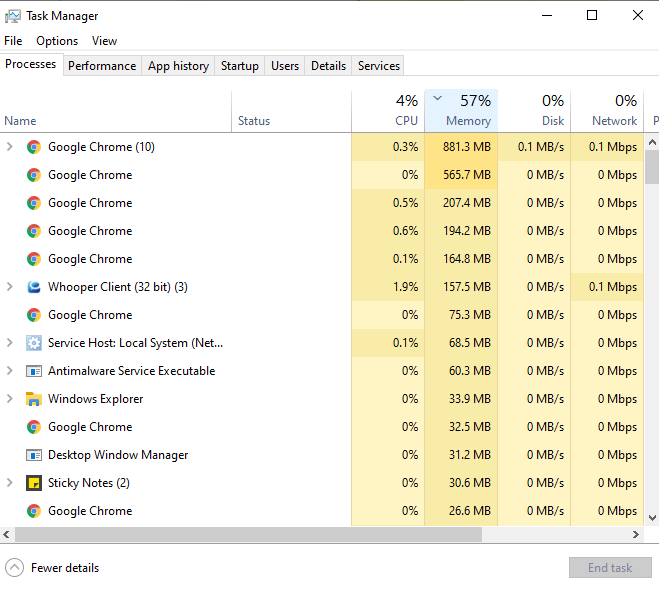The image size is (659, 590).
Task: Click Chrome icon of the 207.4 MB process
Action: pyautogui.click(x=34, y=203)
